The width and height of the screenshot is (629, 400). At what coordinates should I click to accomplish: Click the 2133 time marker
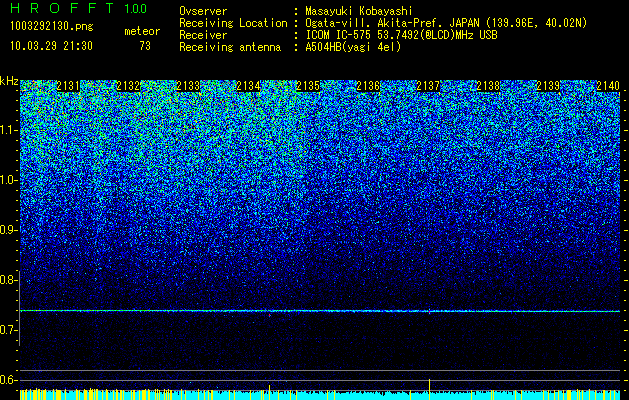point(188,86)
